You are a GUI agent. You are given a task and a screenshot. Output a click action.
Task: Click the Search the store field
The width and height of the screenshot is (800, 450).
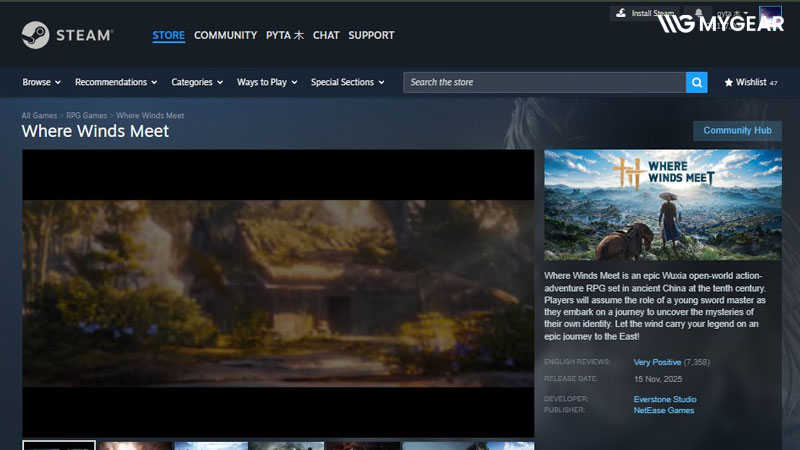(x=544, y=83)
